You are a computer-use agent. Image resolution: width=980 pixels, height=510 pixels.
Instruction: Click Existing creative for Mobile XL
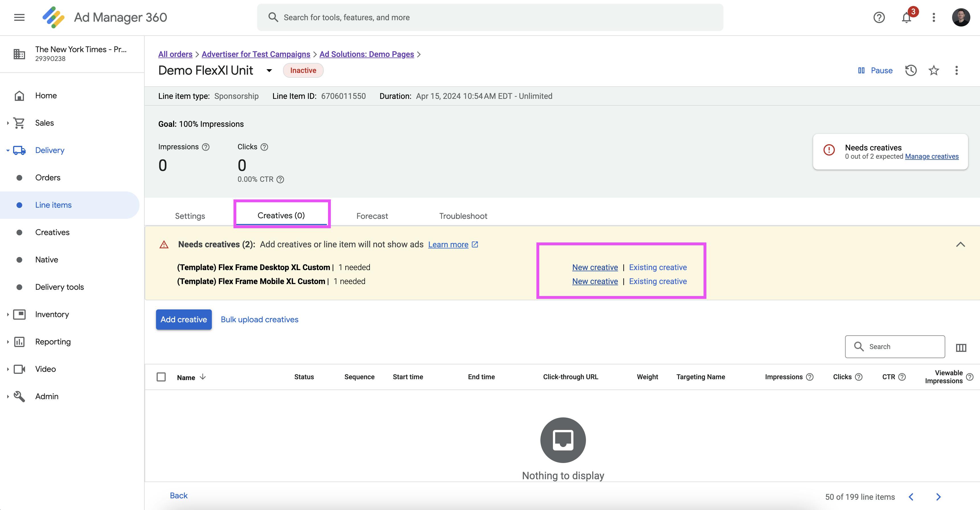coord(657,281)
